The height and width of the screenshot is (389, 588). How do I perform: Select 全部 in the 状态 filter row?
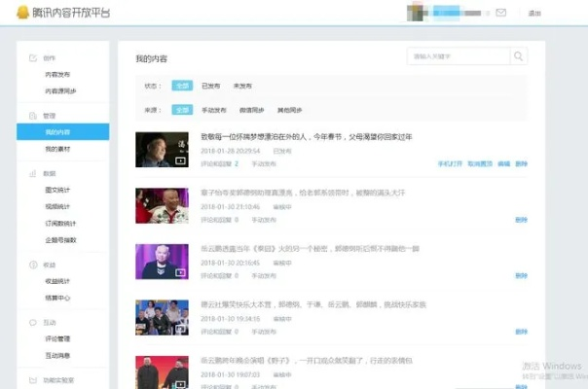[182, 86]
